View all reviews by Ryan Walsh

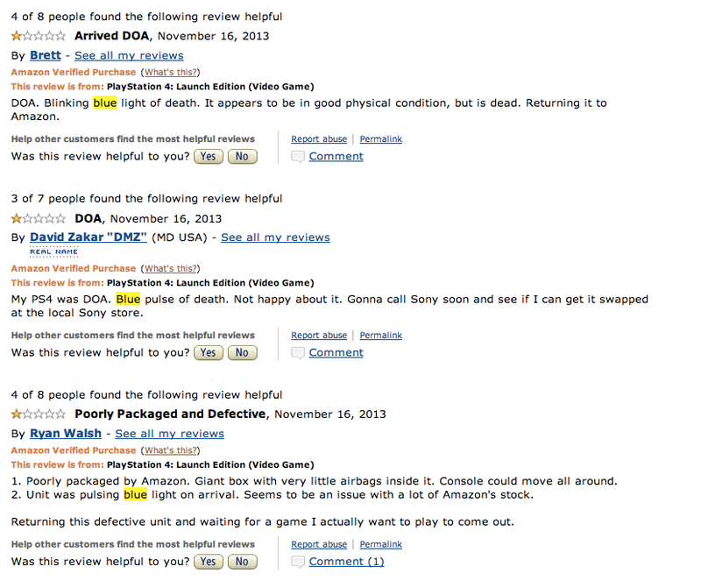(x=170, y=434)
